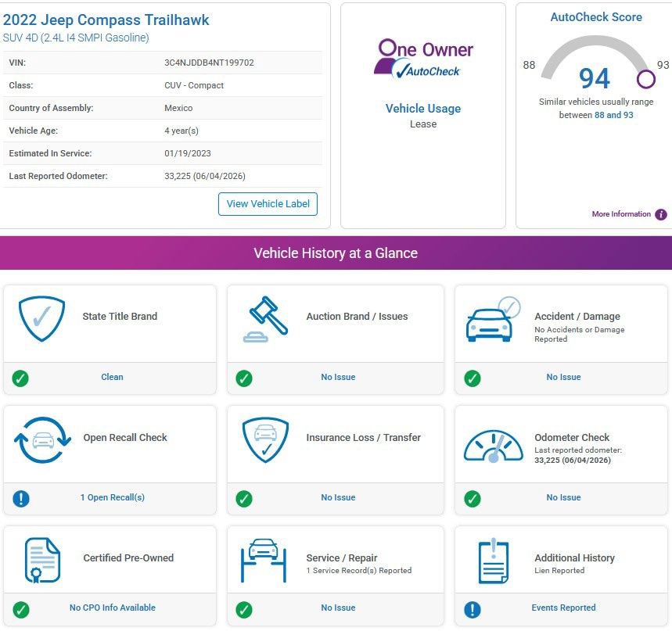The width and height of the screenshot is (672, 631).
Task: Open the More Information info icon
Action: pos(660,214)
